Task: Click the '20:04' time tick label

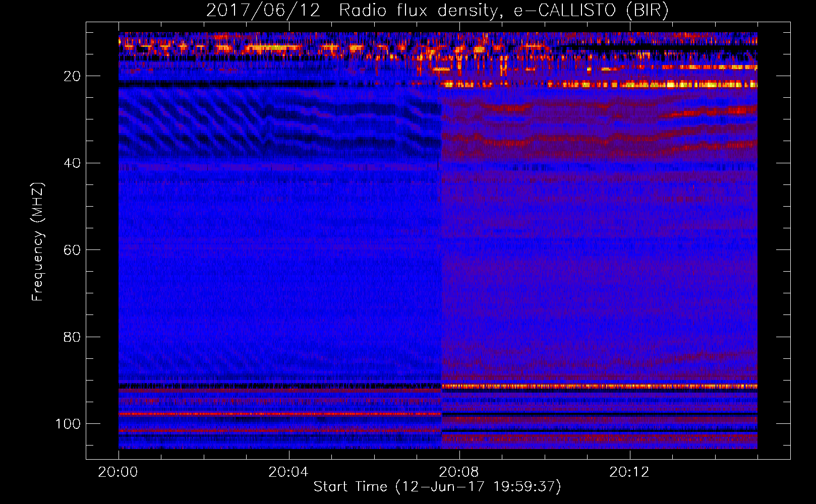Action: [288, 472]
